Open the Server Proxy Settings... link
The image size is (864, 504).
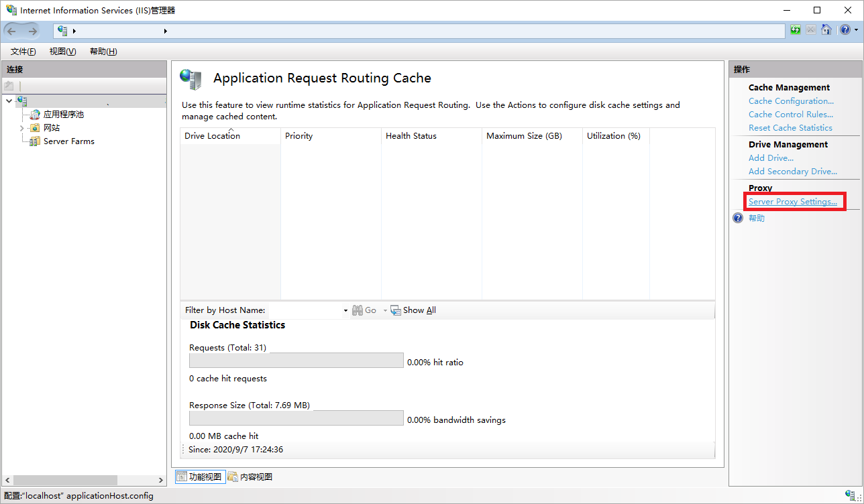[793, 202]
